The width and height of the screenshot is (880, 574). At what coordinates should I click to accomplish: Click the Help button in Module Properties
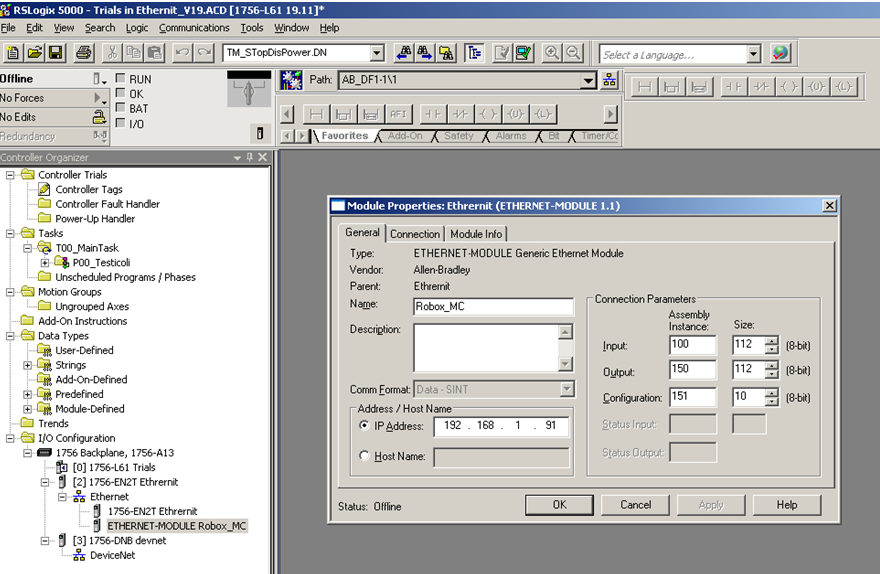[x=787, y=504]
